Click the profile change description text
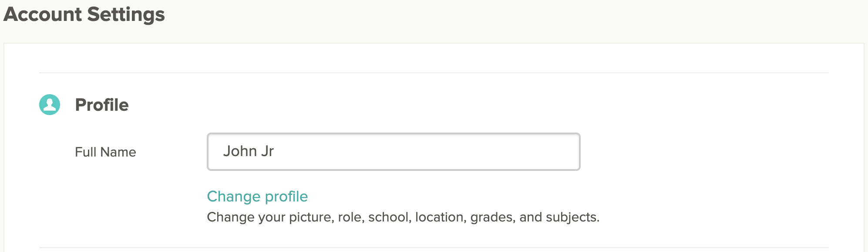868x252 pixels. point(403,217)
